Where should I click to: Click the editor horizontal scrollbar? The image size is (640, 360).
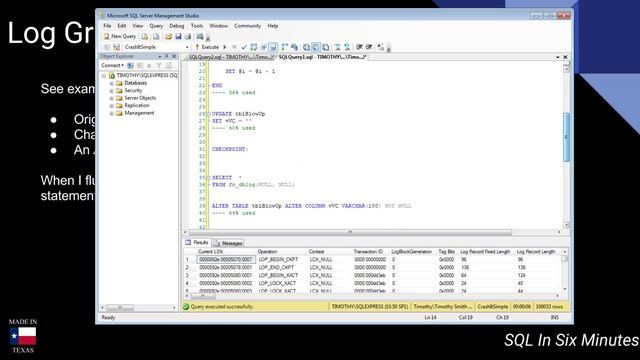350,232
